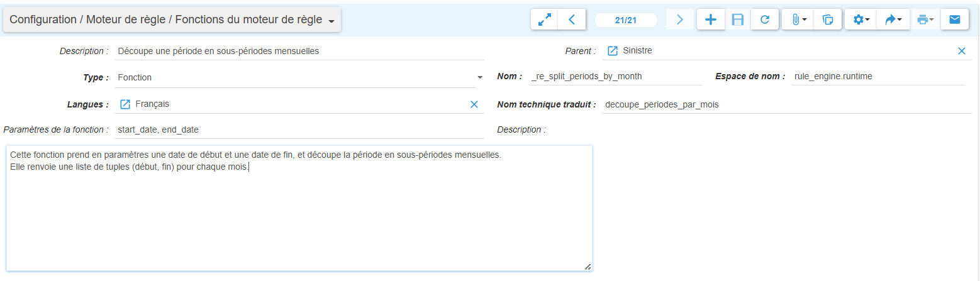980x281 pixels.
Task: Open the Type dropdown showing Fonction
Action: [x=299, y=78]
